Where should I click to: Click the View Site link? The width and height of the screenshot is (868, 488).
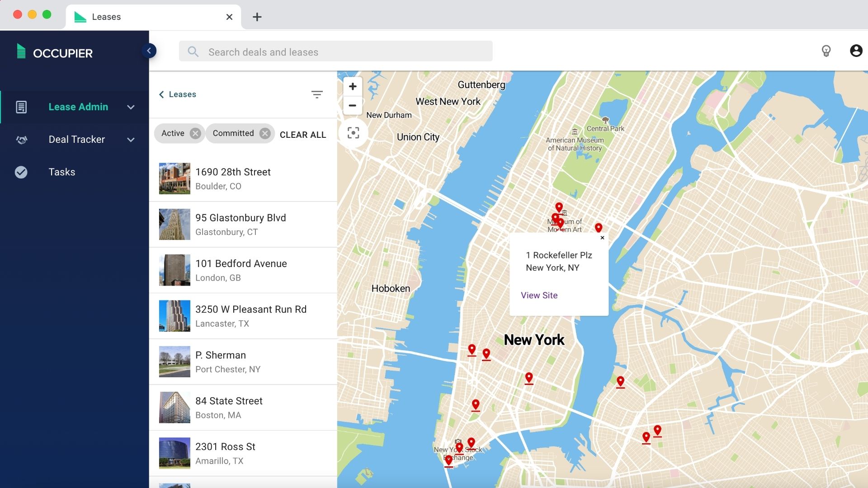point(539,295)
